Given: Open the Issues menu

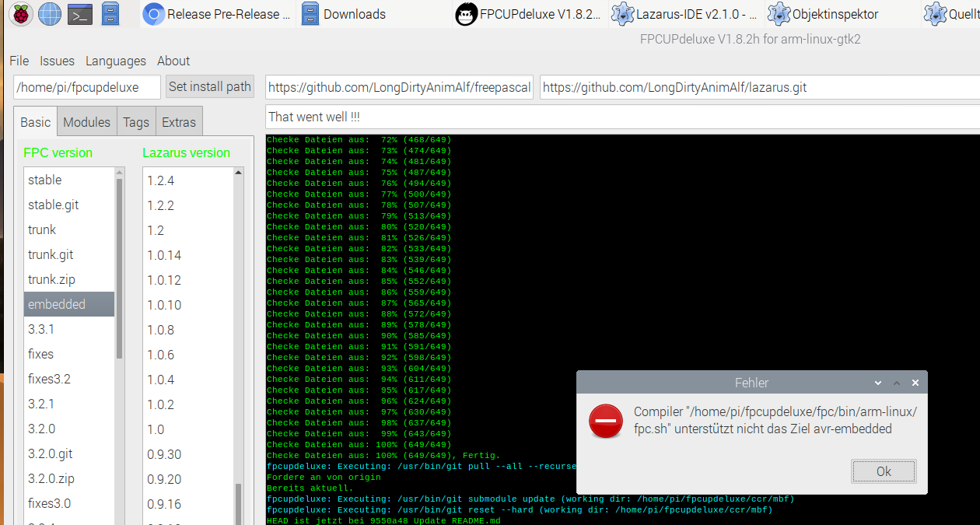Looking at the screenshot, I should click(57, 61).
